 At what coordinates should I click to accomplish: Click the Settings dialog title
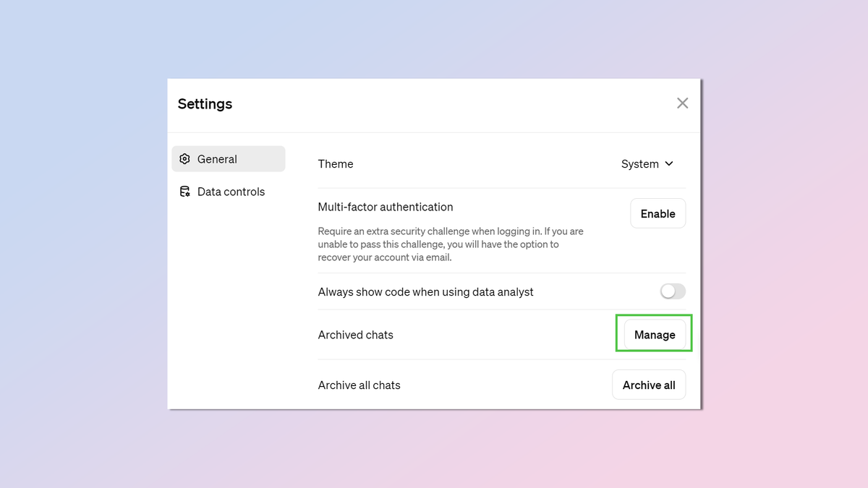tap(205, 104)
